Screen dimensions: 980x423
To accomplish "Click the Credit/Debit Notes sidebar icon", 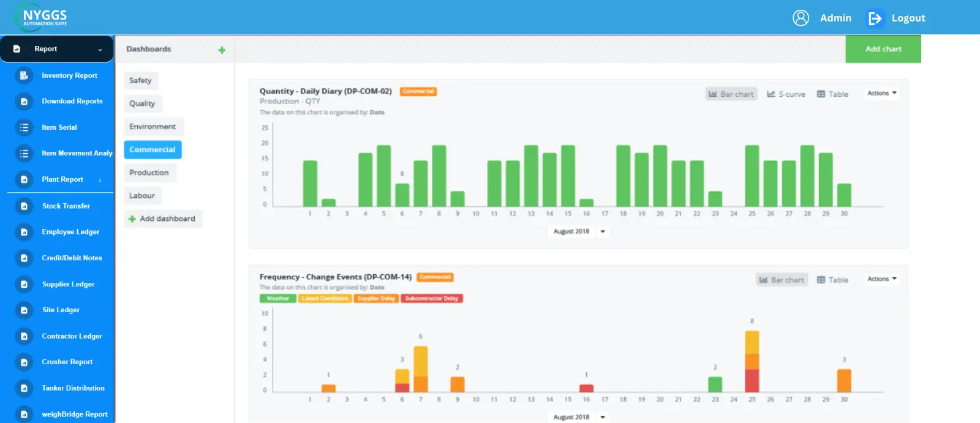I will pyautogui.click(x=24, y=258).
